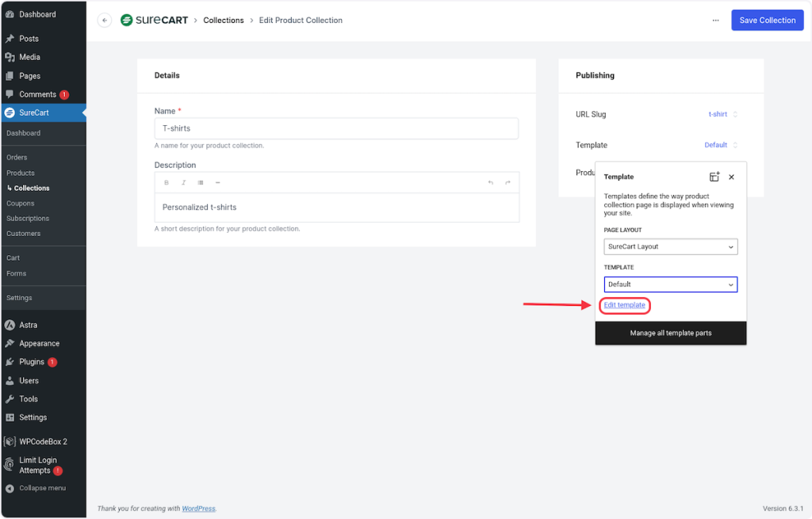Expand the URL Slug t-shirt selector

click(x=722, y=114)
